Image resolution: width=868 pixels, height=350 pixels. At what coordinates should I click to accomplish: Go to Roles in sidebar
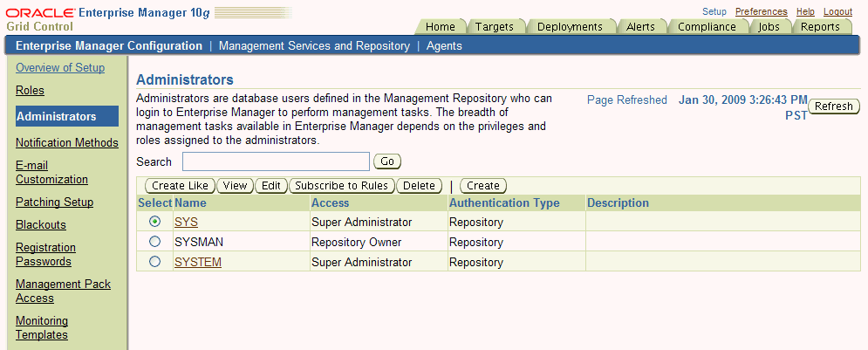(x=30, y=90)
